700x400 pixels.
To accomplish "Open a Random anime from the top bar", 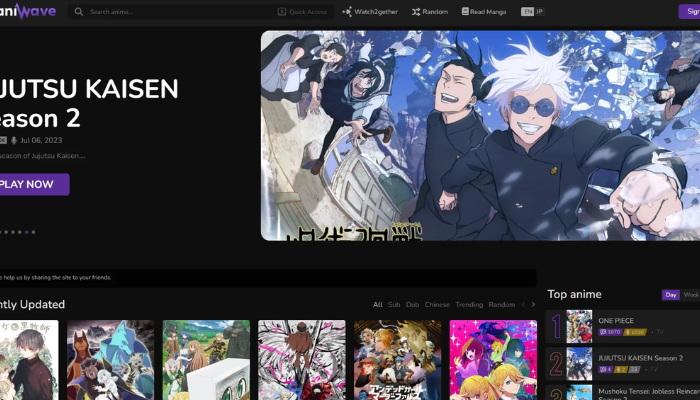I will (430, 12).
